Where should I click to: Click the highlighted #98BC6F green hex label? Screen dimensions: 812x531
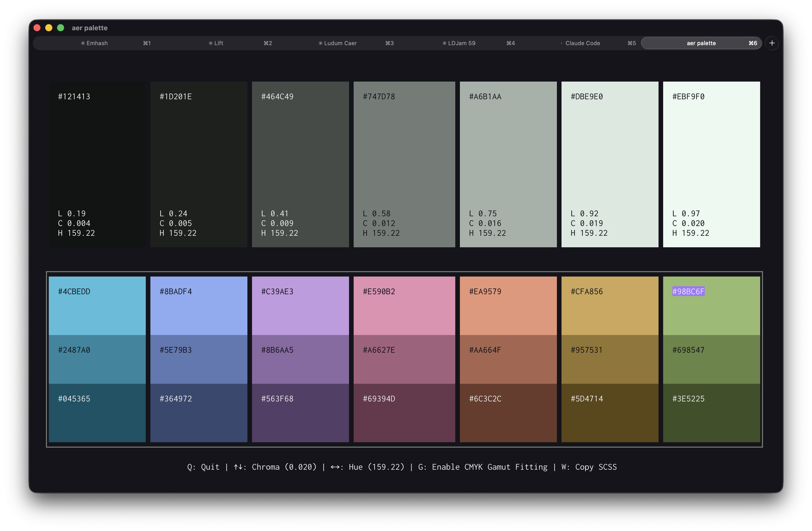click(x=688, y=291)
